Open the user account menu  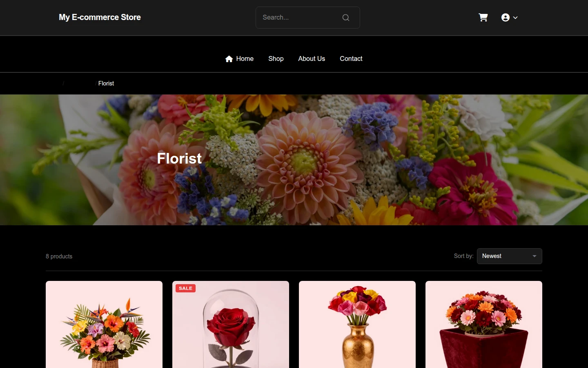coord(510,18)
